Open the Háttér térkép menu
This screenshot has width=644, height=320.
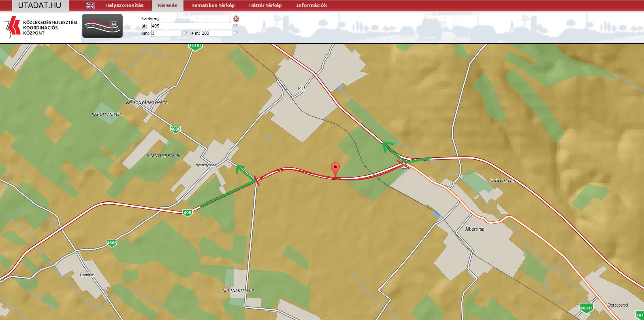click(265, 5)
